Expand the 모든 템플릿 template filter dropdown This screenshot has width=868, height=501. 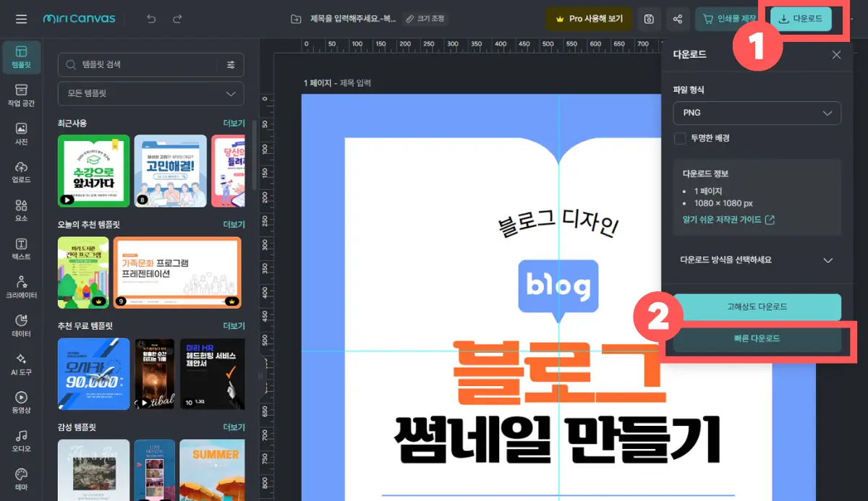(150, 93)
